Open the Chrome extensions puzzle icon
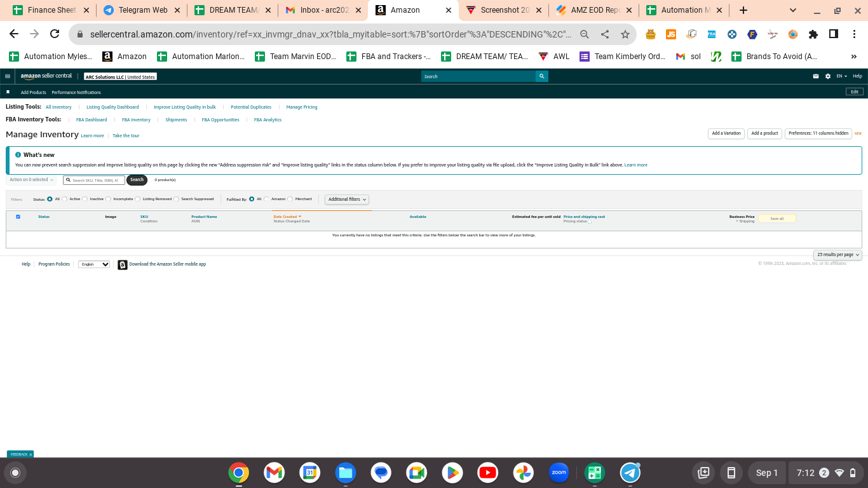The width and height of the screenshot is (868, 488). (813, 34)
